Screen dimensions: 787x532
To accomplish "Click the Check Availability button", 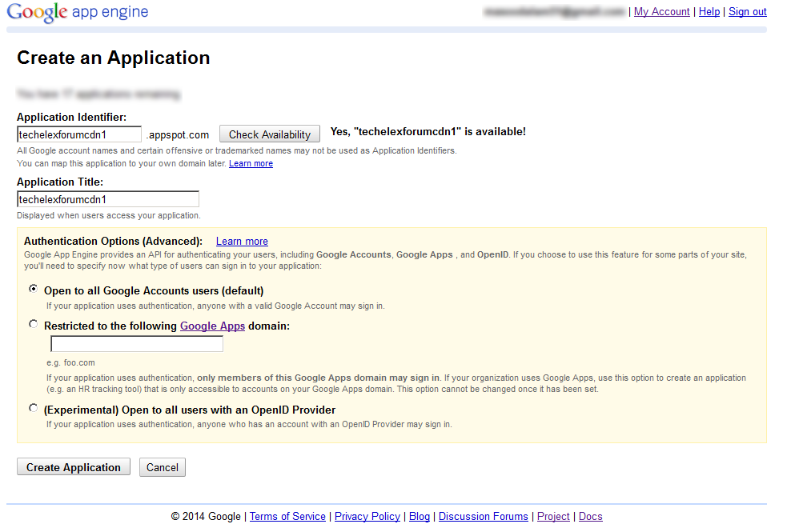I will click(269, 134).
